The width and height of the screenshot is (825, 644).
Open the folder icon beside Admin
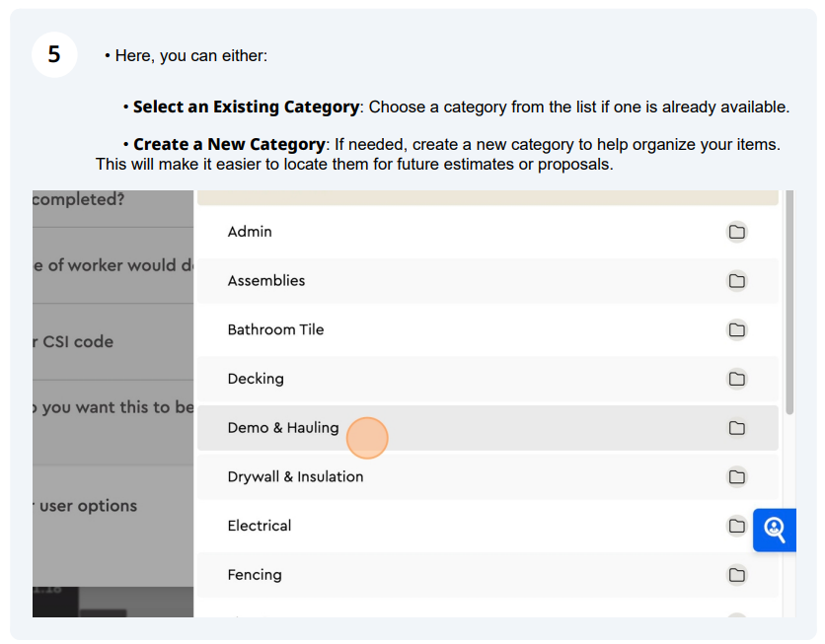point(736,232)
